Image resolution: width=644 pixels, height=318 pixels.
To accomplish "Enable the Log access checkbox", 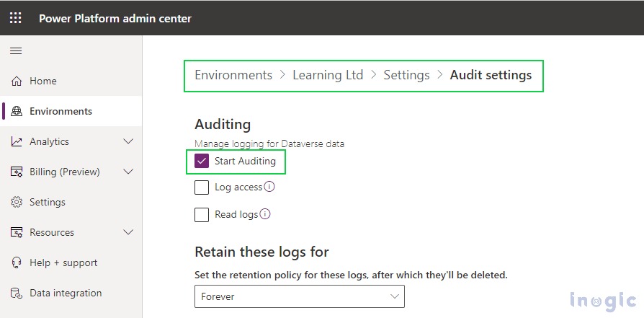I will click(202, 187).
